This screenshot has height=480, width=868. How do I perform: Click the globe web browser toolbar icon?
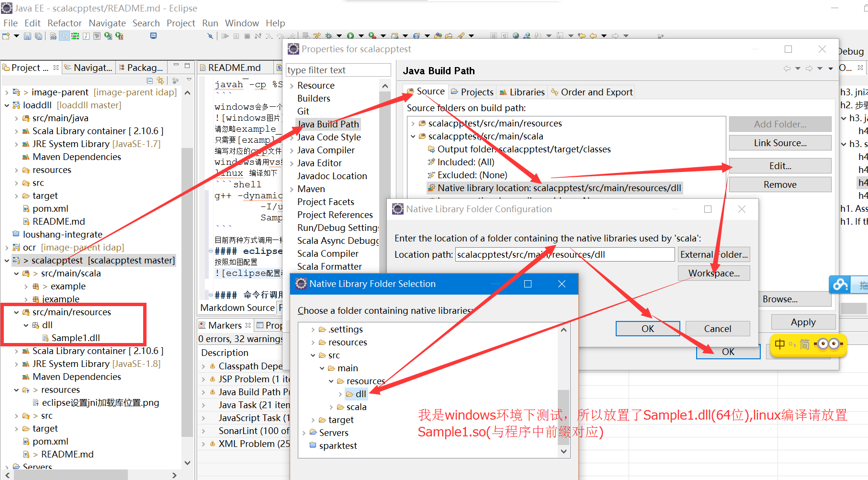[x=516, y=35]
